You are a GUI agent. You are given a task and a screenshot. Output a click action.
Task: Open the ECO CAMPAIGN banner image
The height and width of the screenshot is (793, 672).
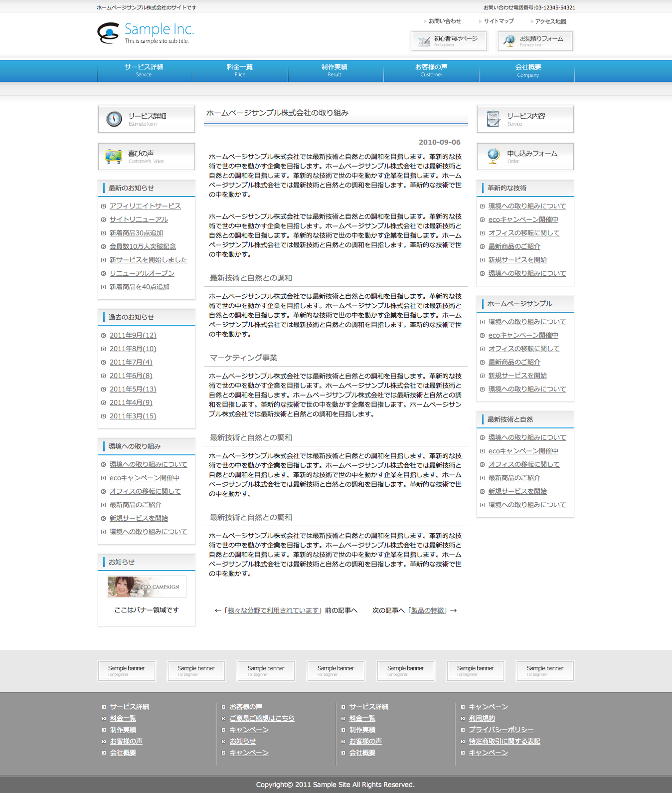147,587
